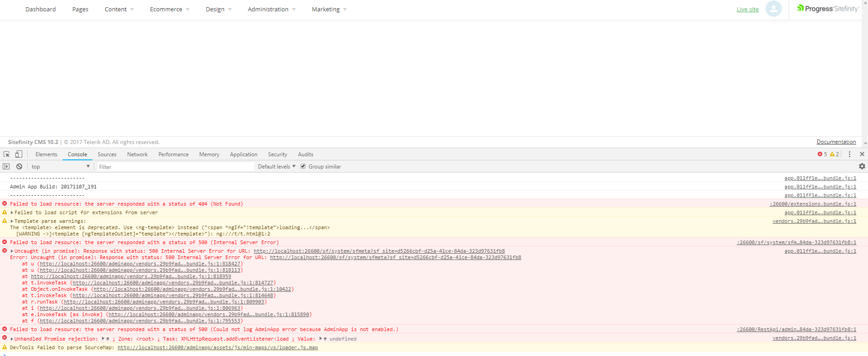
Task: Expand the Template parse warnings entry
Action: [12, 221]
